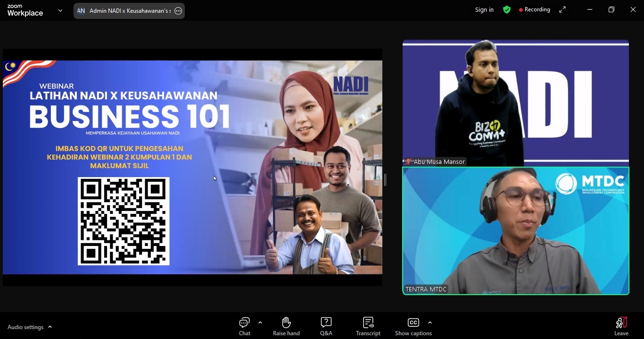Viewport: 644px width, 339px height.
Task: Raise hand in the webinar
Action: click(286, 326)
